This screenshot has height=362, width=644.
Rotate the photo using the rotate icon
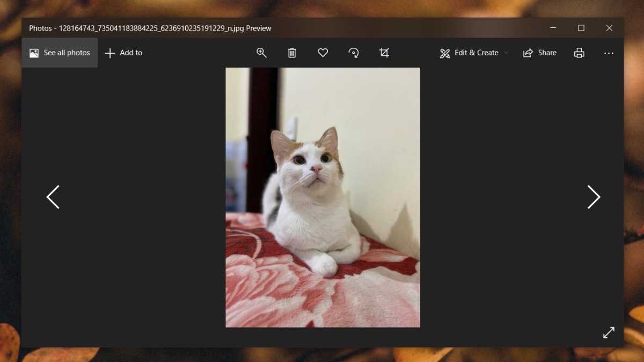point(354,53)
